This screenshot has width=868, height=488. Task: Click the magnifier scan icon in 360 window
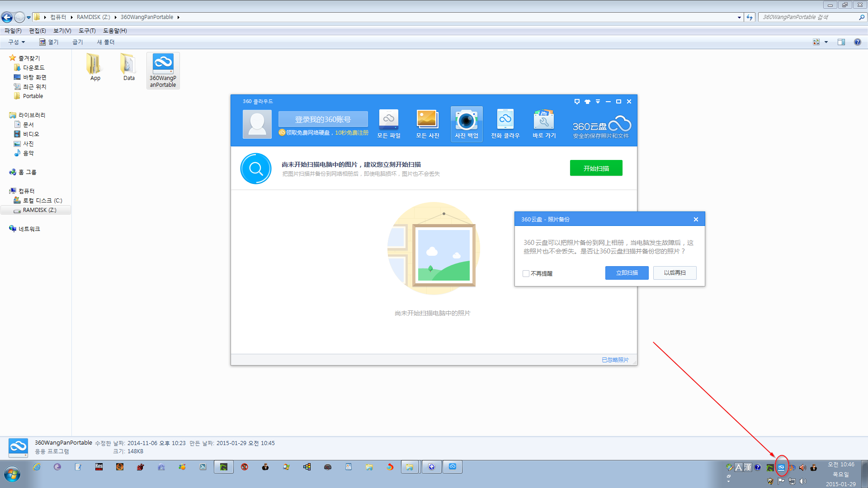pyautogui.click(x=256, y=169)
